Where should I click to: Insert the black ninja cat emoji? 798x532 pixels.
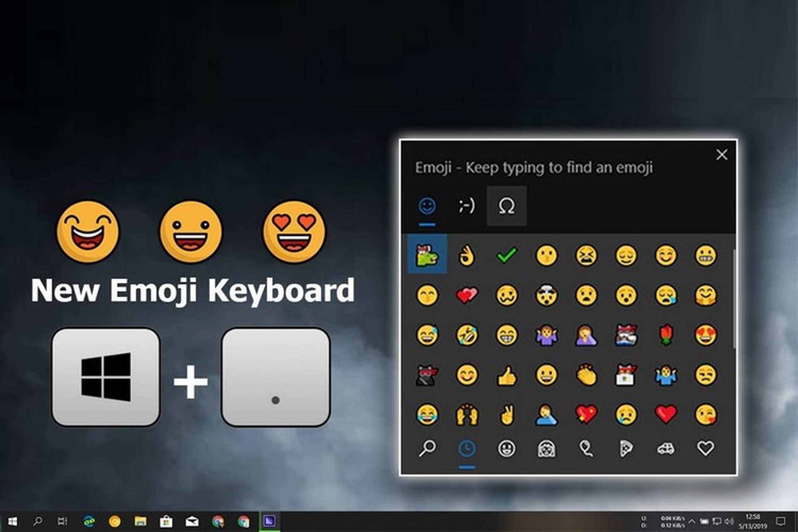pos(427,374)
